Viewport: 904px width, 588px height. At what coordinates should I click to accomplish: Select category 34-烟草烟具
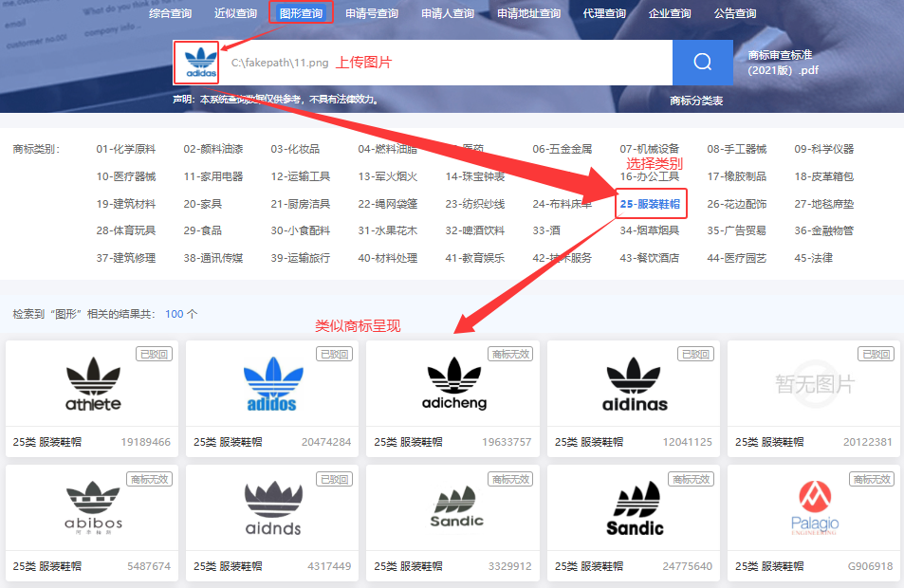click(x=649, y=230)
